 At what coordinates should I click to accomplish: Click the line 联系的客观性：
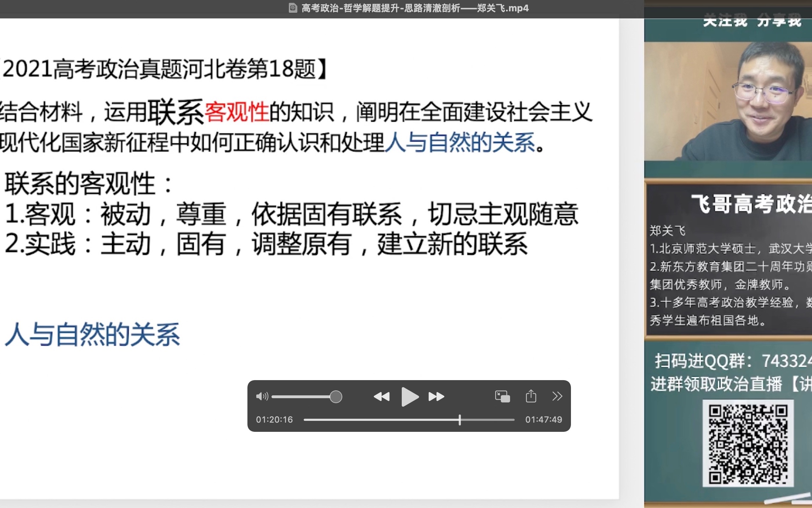pos(89,184)
